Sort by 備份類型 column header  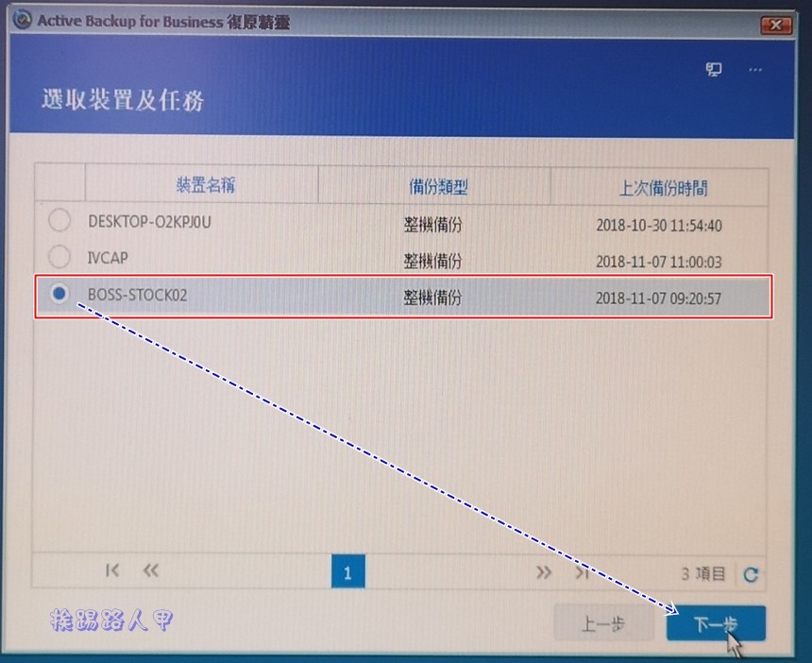(435, 186)
